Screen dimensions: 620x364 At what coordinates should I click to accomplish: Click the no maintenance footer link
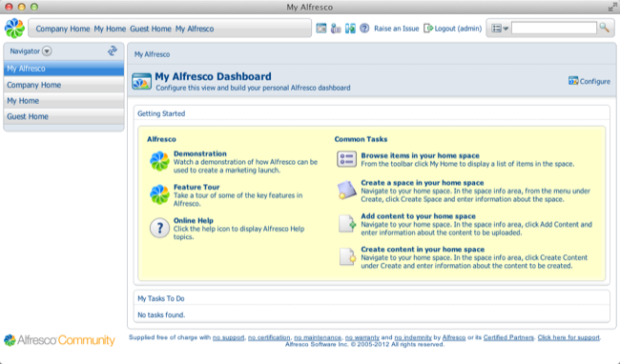click(318, 337)
